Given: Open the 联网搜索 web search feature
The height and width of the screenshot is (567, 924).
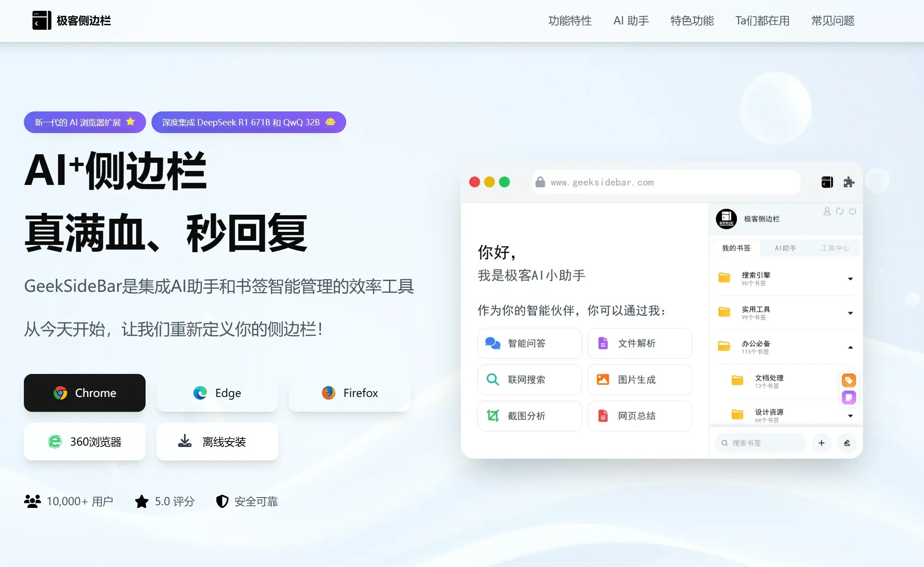Looking at the screenshot, I should pos(493,380).
